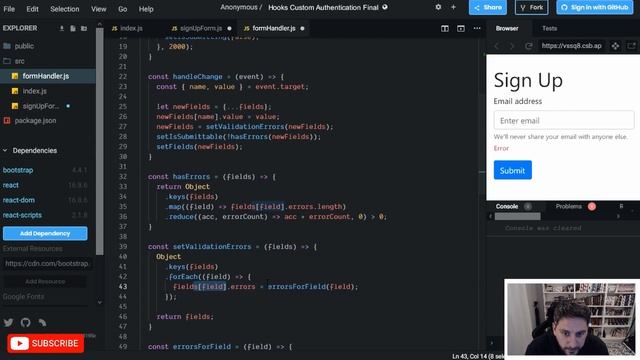Click the move preview window icon
The image size is (640, 360).
pyautogui.click(x=615, y=46)
